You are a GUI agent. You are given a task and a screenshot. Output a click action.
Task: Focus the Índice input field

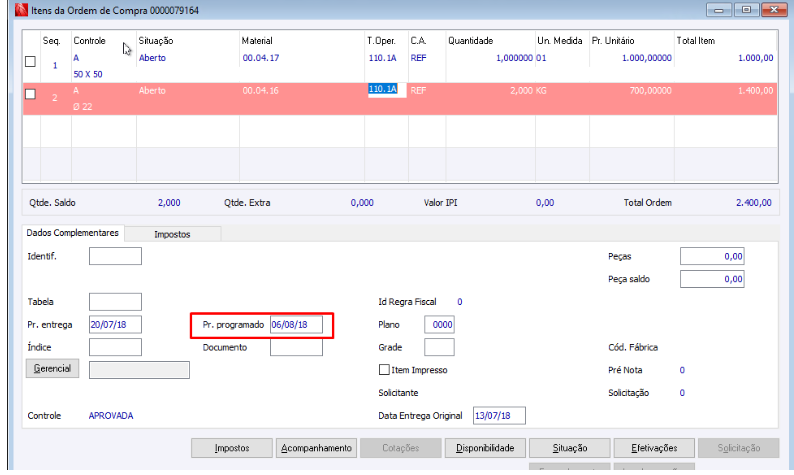tap(115, 347)
